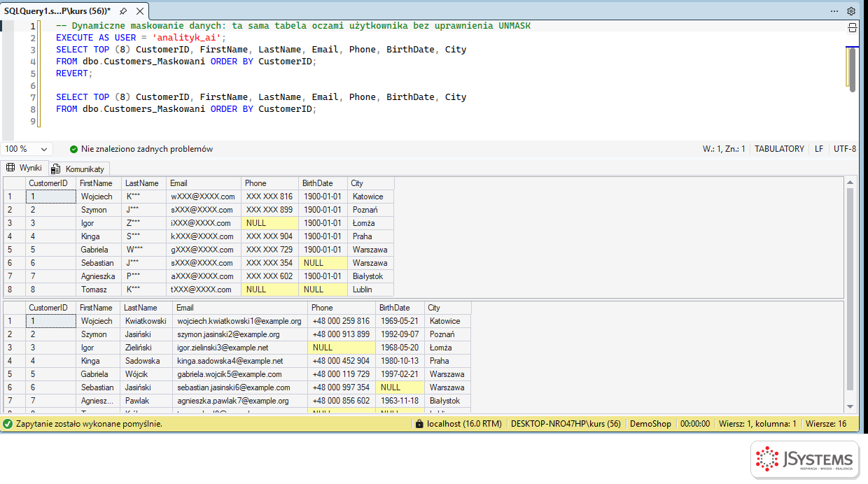Screen dimensions: 868x484
Task: Pin the SQLQuery1 document tab
Action: coord(122,11)
